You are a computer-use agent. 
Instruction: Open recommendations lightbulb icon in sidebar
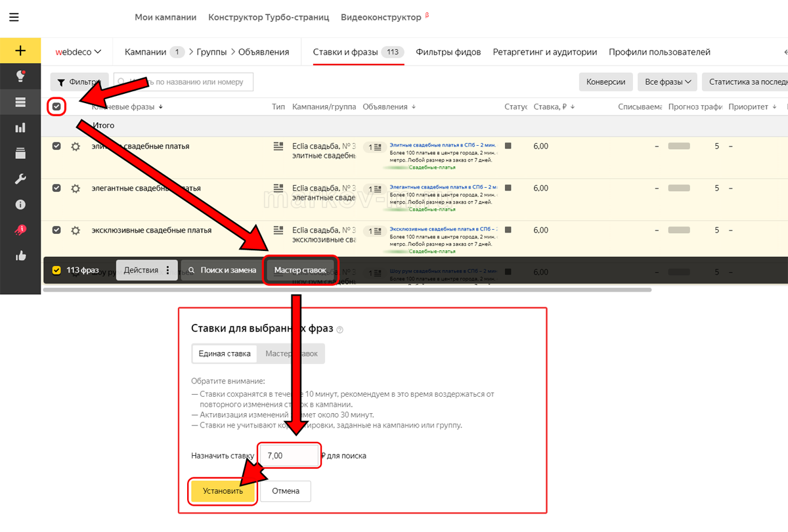coord(20,76)
